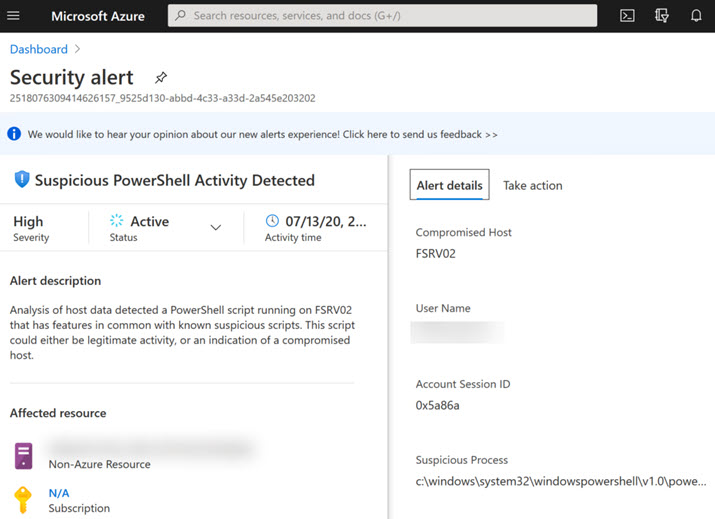Click the Affected resource heading
The width and height of the screenshot is (715, 519).
[x=58, y=413]
